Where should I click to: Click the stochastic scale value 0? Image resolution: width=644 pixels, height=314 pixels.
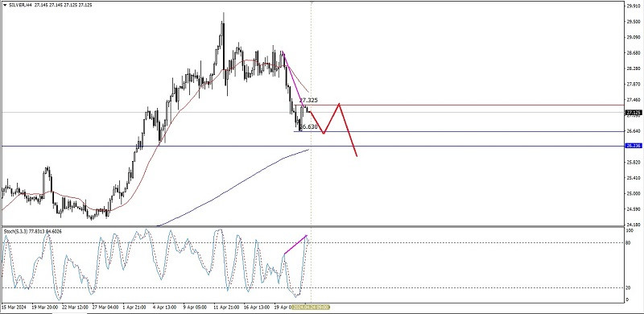[x=627, y=300]
